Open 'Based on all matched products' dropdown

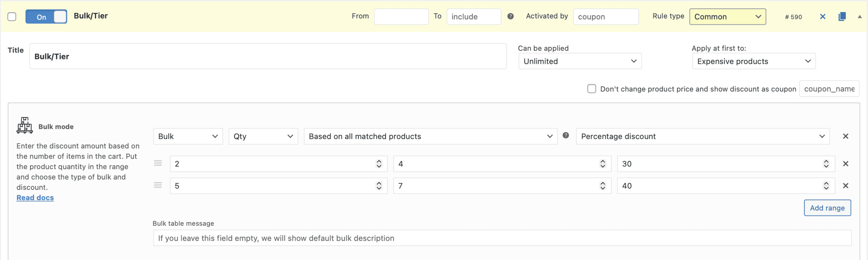click(x=431, y=136)
